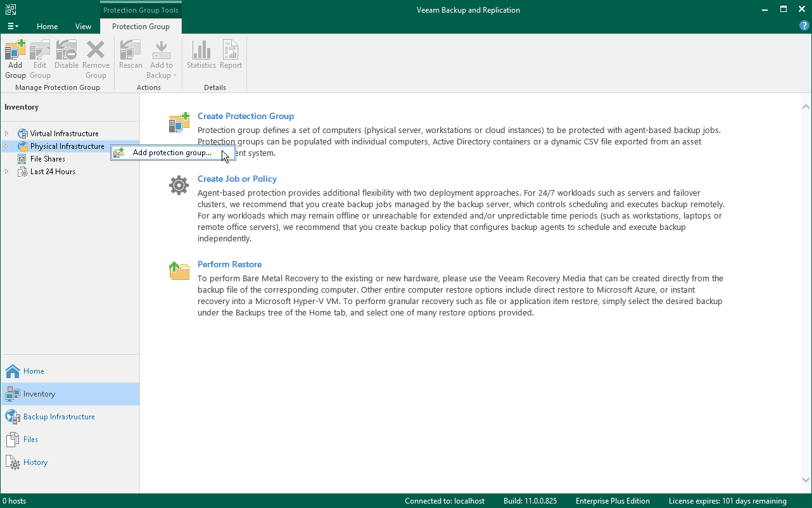812x508 pixels.
Task: Go to the Files navigation view
Action: coord(70,440)
